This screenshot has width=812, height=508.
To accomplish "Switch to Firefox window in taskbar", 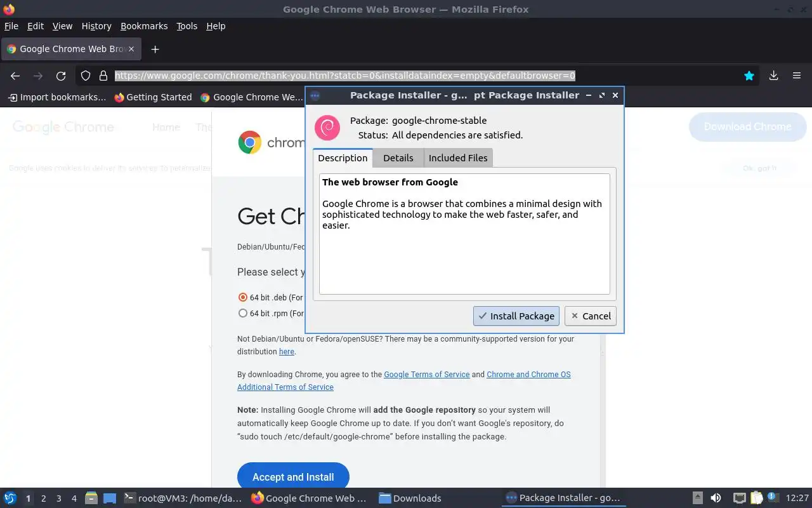I will coord(310,498).
